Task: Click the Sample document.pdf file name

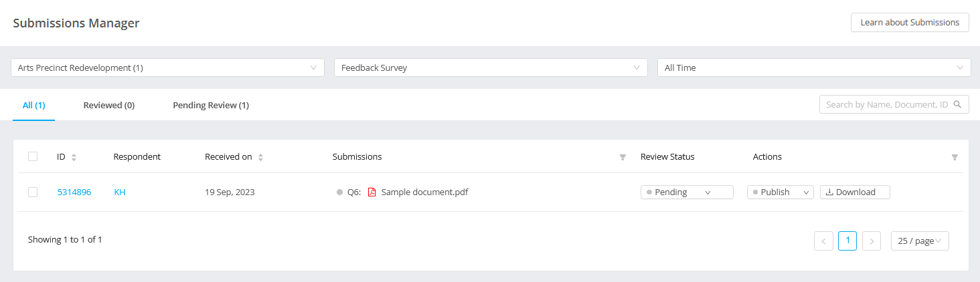Action: coord(424,192)
